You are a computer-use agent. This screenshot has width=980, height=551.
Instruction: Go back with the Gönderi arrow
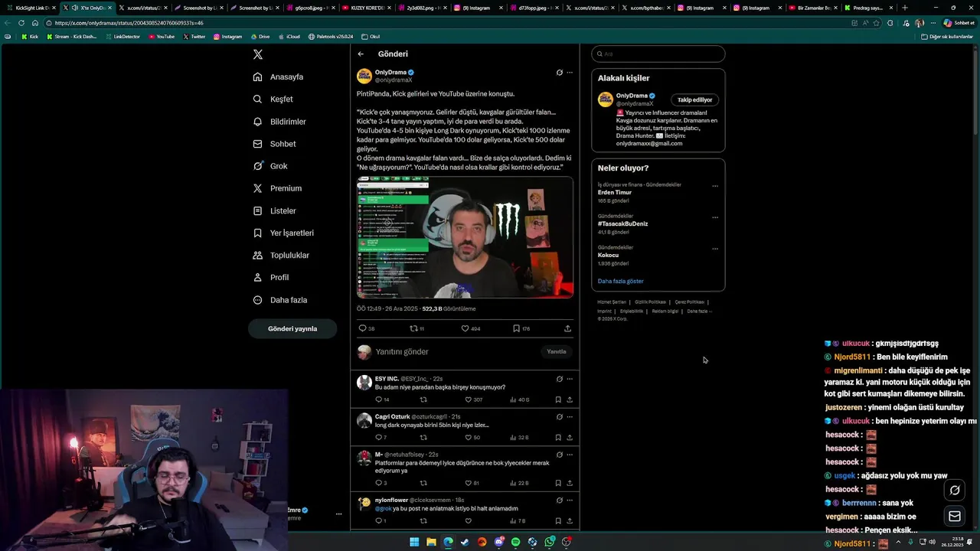[361, 54]
